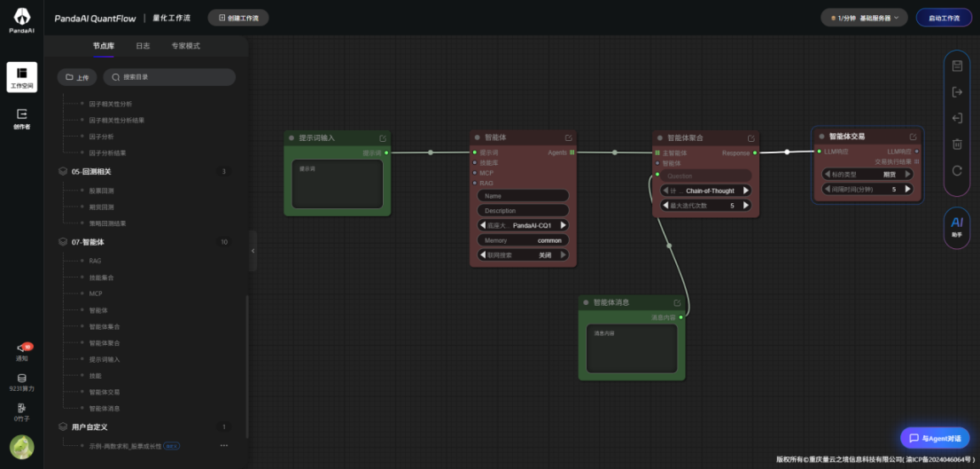Open 通知 notifications in the sidebar
The image size is (980, 469).
click(21, 352)
